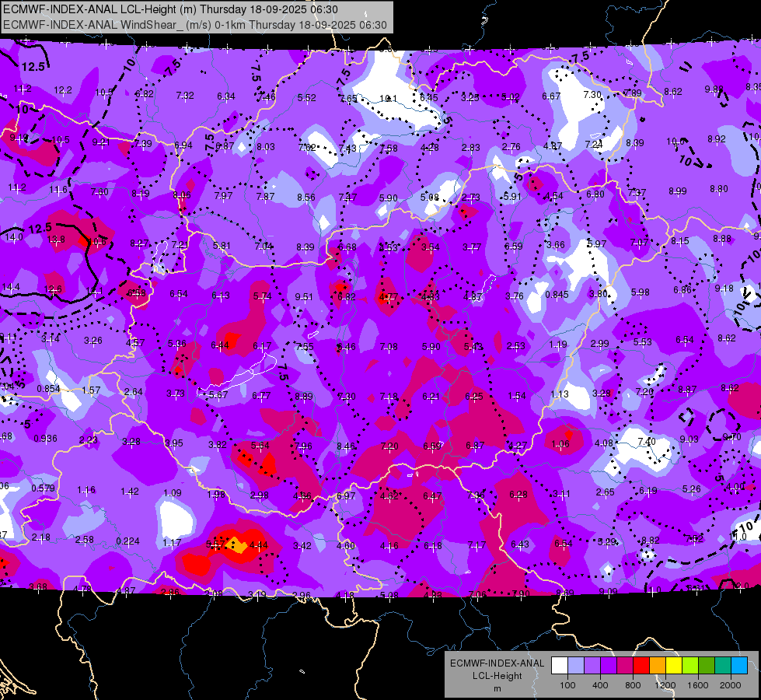
Task: Click the teal legend swatch
Action: (x=723, y=666)
